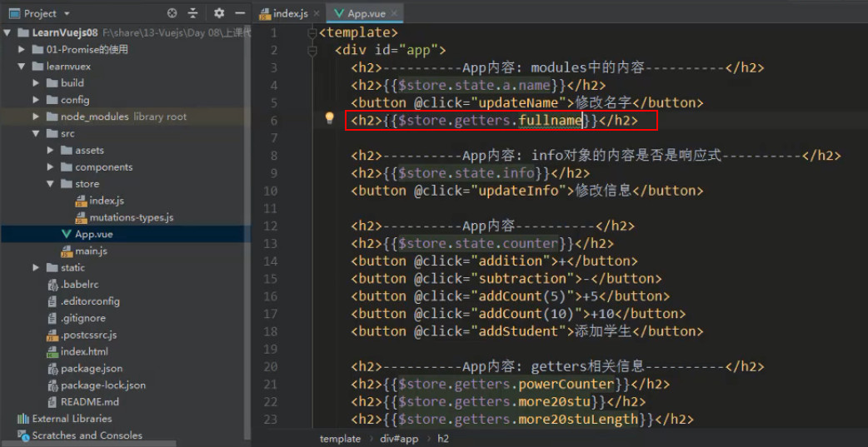Expand the config folder
The width and height of the screenshot is (868, 447).
click(36, 100)
